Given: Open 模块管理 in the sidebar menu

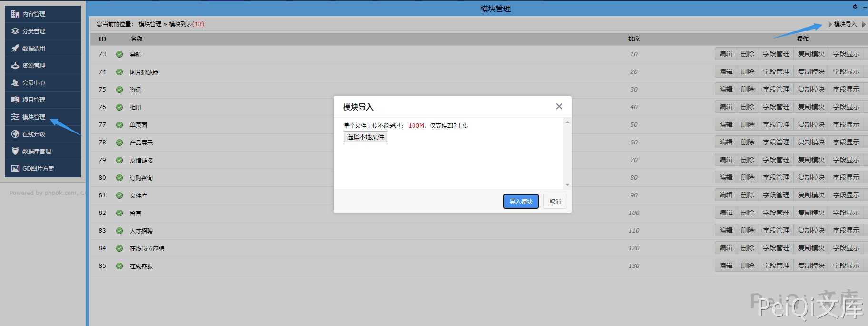Looking at the screenshot, I should [x=33, y=117].
